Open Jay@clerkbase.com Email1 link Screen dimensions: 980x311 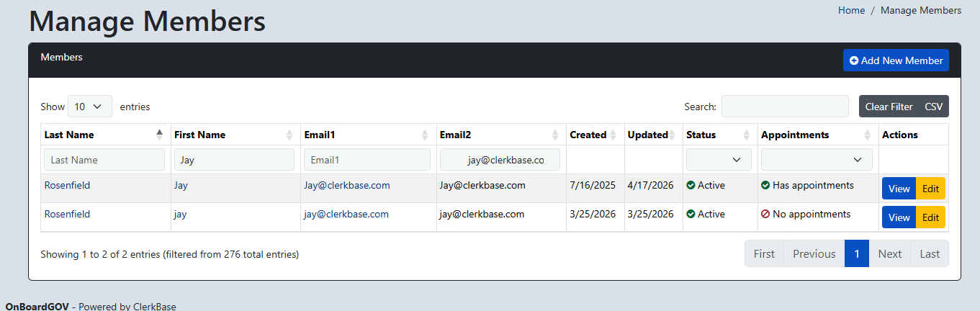coord(347,185)
